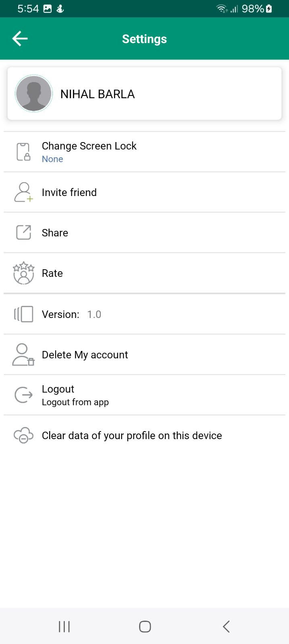Open the Rate option
Image resolution: width=289 pixels, height=644 pixels.
pyautogui.click(x=52, y=273)
